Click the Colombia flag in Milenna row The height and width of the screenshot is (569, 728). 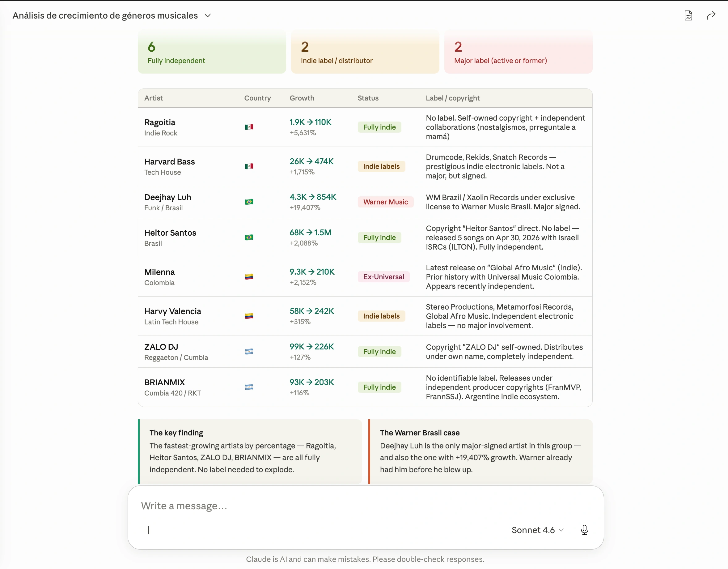click(x=249, y=276)
